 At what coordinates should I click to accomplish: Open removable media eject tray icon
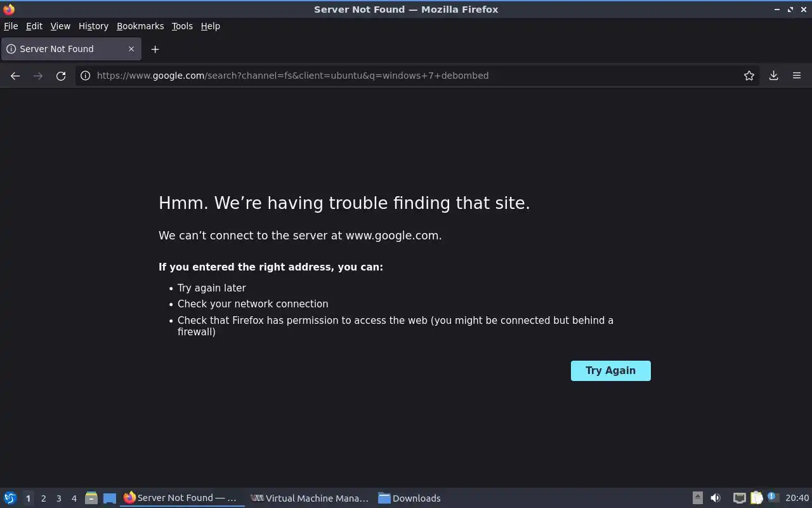click(x=697, y=498)
